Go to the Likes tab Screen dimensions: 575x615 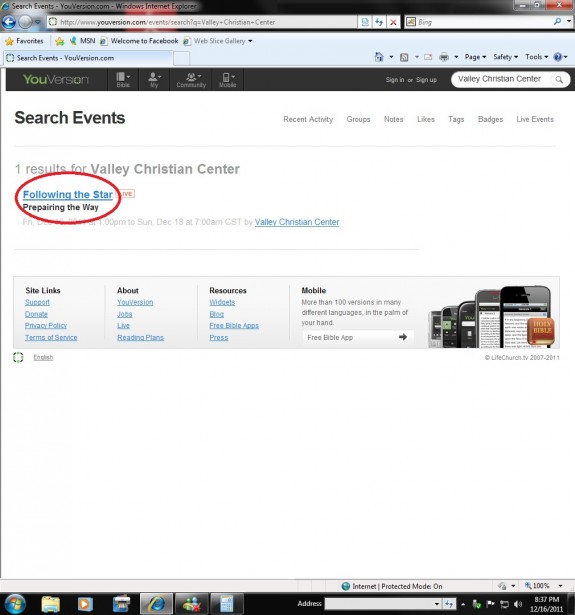(x=426, y=119)
